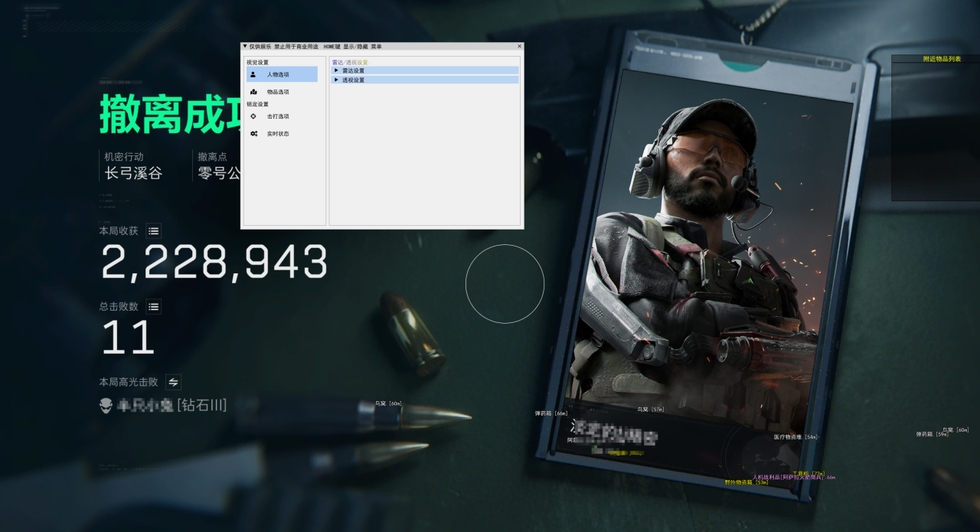Click the items icon beside 物品选项
Image resolution: width=980 pixels, height=532 pixels.
(x=253, y=92)
